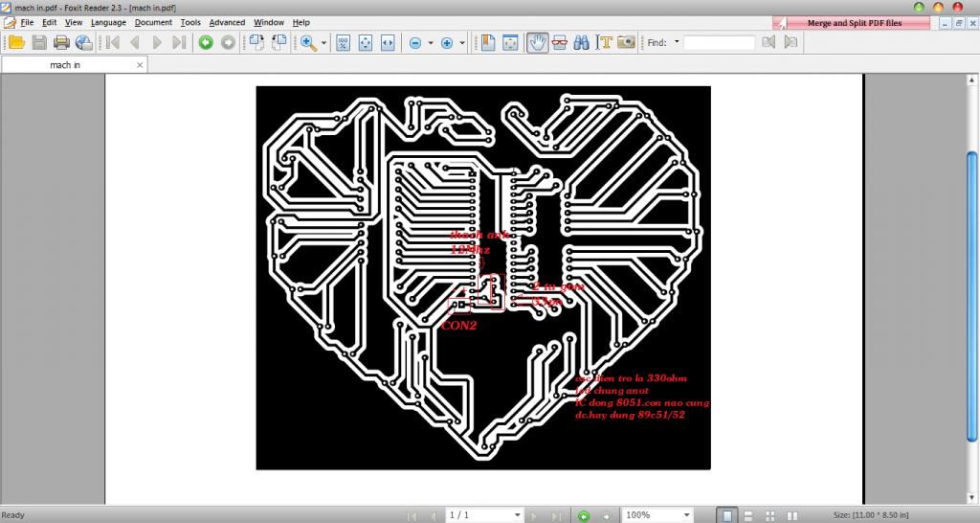Open the View menu
The width and height of the screenshot is (980, 523).
74,22
